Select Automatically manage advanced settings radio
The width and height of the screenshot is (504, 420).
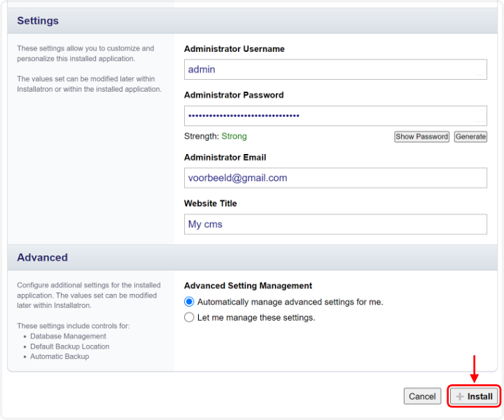point(189,302)
